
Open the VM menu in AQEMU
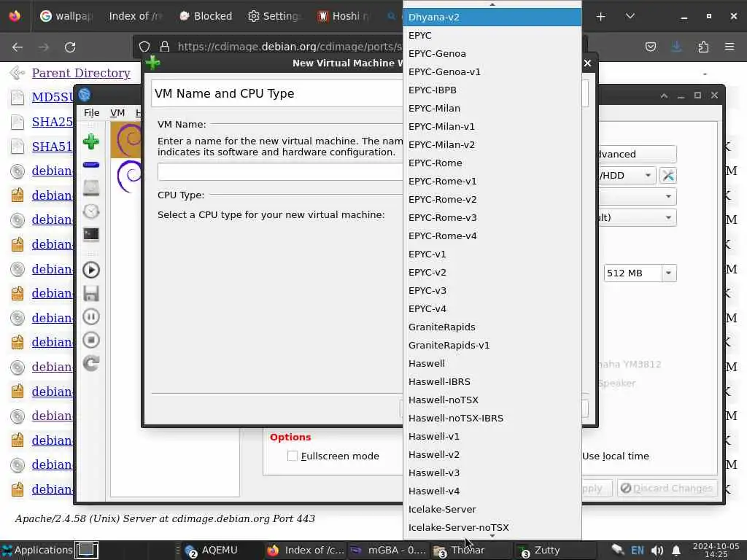coord(117,113)
